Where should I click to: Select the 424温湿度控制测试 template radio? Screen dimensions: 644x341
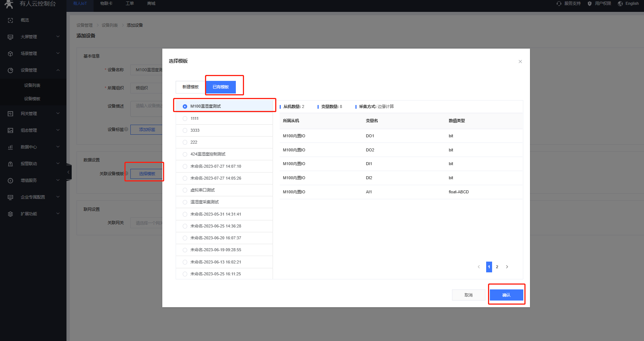[185, 154]
